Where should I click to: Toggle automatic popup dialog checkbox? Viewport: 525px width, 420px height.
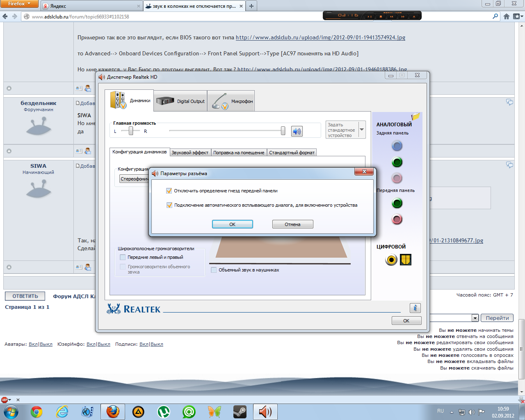169,205
